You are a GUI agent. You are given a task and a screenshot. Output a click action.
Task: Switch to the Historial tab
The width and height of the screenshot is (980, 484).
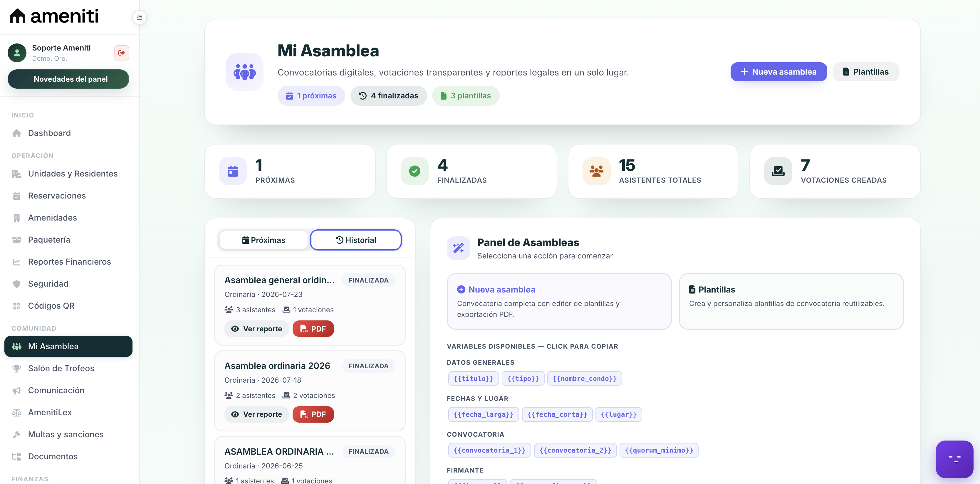pyautogui.click(x=356, y=240)
